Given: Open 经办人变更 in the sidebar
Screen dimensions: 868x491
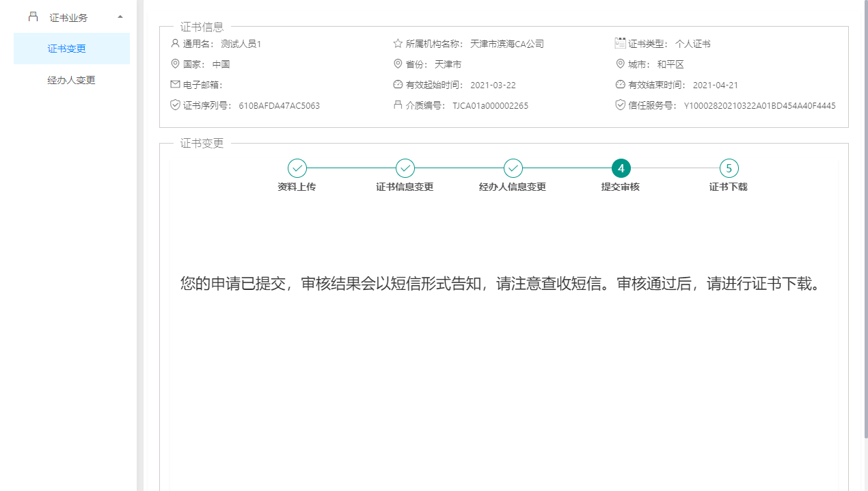Looking at the screenshot, I should tap(71, 80).
